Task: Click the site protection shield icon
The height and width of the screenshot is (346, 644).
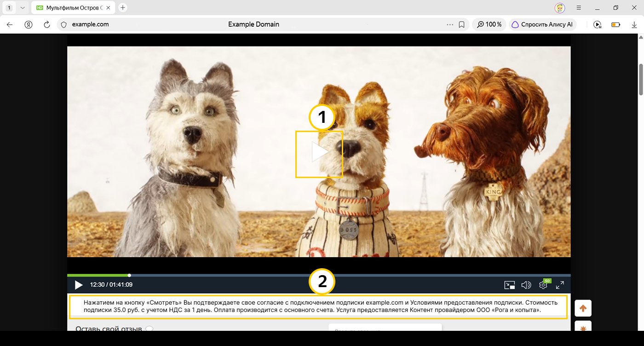Action: point(64,24)
